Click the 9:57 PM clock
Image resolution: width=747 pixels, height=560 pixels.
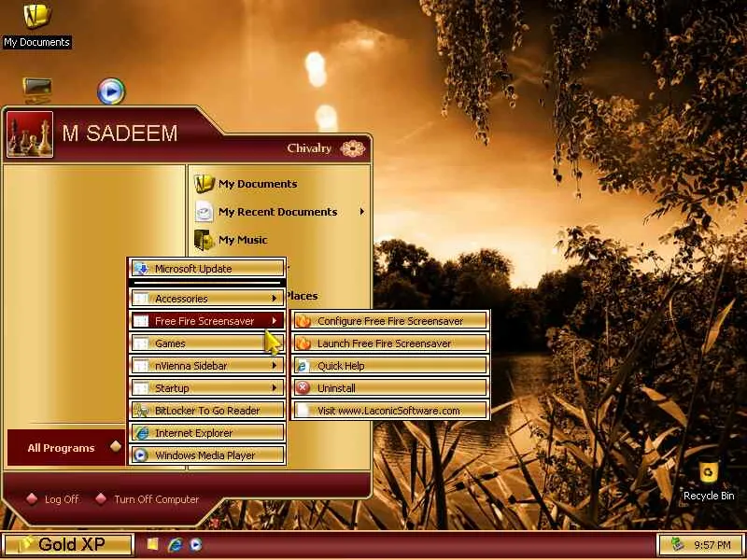(712, 545)
